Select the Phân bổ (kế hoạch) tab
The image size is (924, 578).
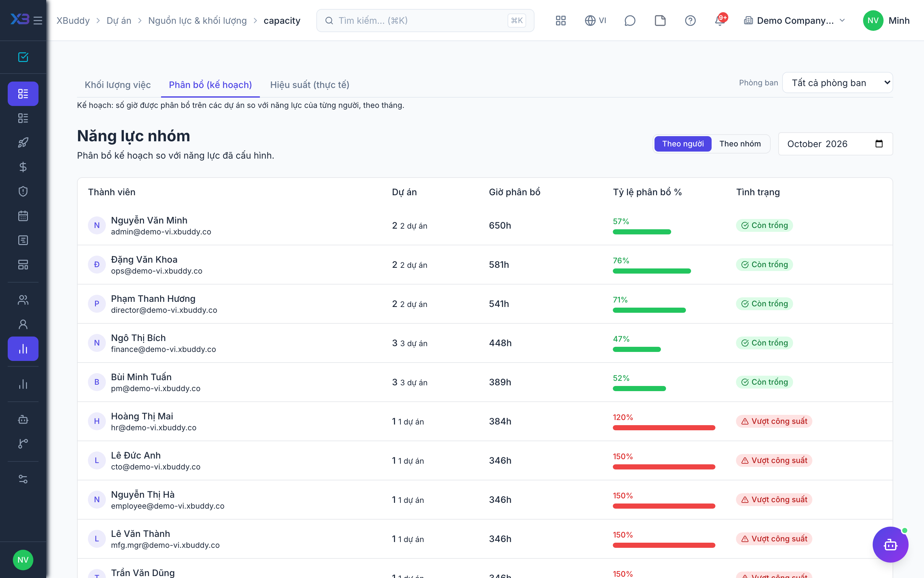click(210, 85)
